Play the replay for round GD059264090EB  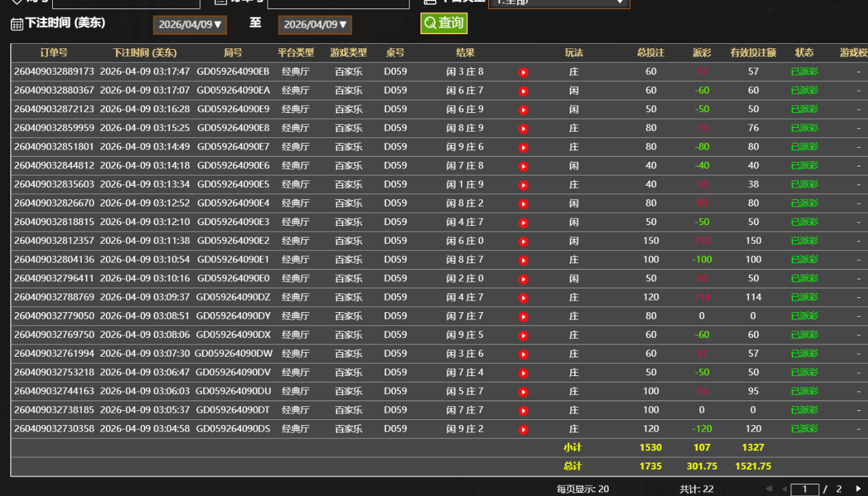click(523, 72)
